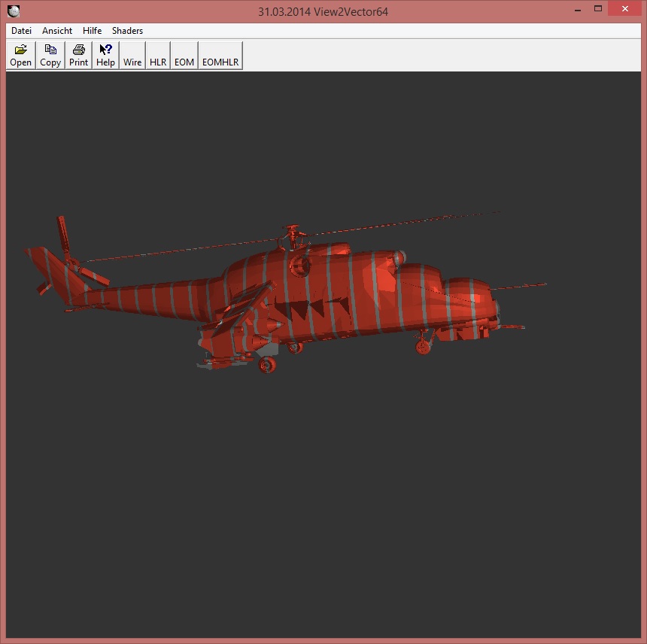The image size is (647, 644).
Task: Minimize the View2Vector64 window
Action: 578,9
